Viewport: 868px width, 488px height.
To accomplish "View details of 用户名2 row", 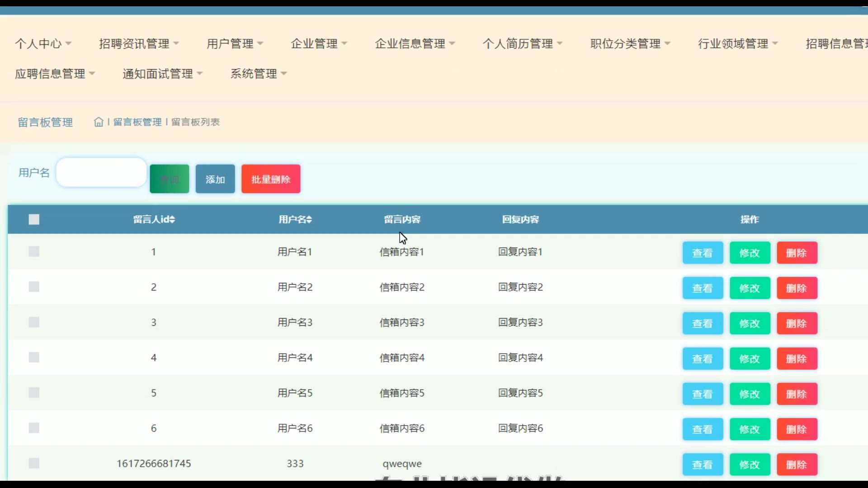I will (x=703, y=288).
